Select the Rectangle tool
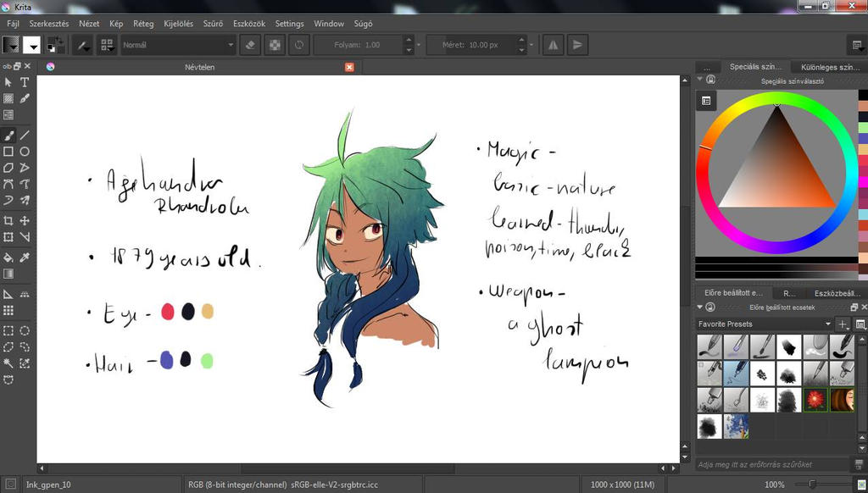 coord(8,151)
